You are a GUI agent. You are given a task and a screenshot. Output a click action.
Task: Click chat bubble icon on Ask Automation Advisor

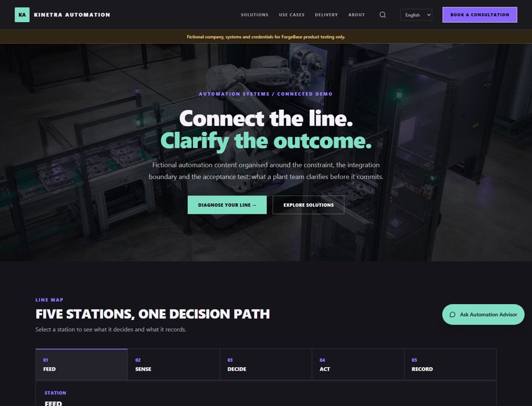pos(452,315)
